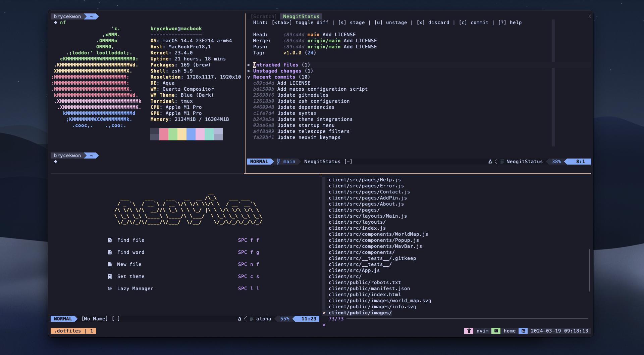
Task: Select commit 4460948 Update dependencies
Action: [x=294, y=107]
